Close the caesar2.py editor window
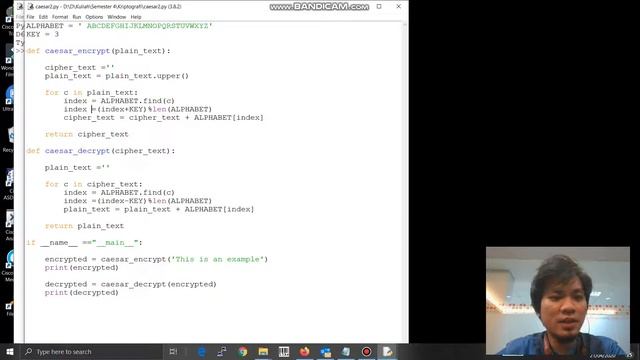This screenshot has height=360, width=640. 399,7
